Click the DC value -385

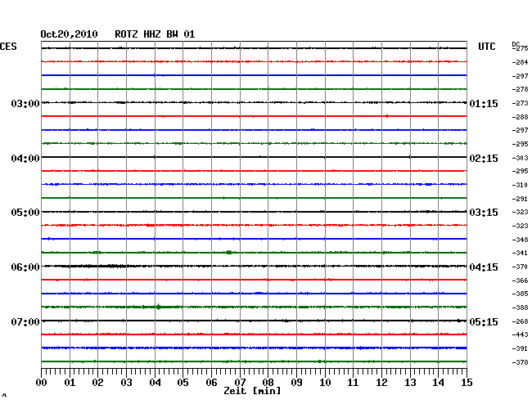pos(520,294)
